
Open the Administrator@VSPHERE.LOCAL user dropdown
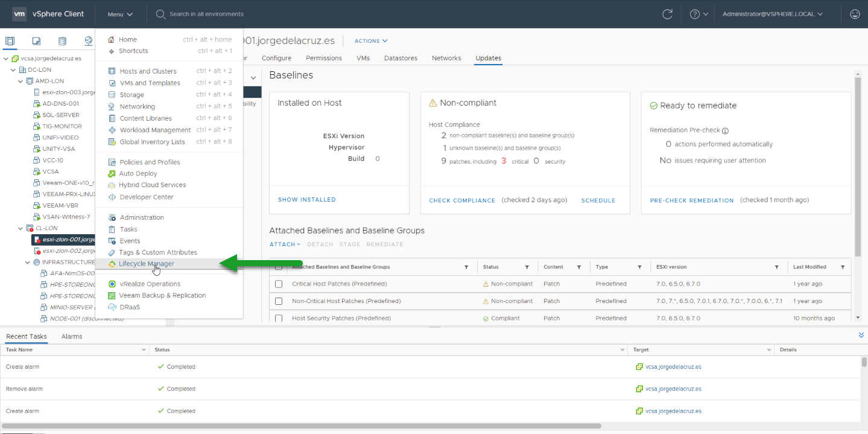tap(772, 14)
